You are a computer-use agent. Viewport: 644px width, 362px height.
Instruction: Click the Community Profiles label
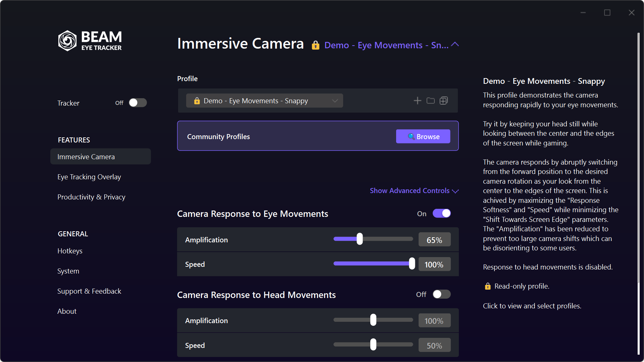[x=218, y=136]
